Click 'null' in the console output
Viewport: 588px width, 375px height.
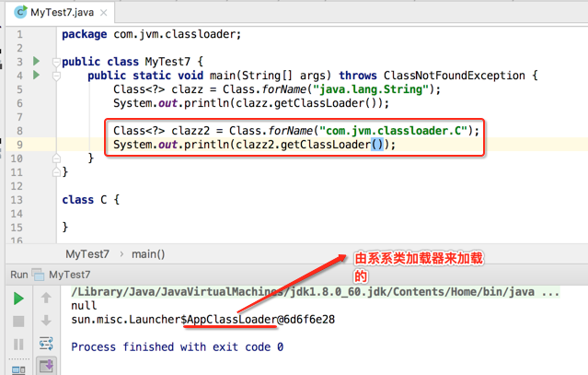coord(84,306)
